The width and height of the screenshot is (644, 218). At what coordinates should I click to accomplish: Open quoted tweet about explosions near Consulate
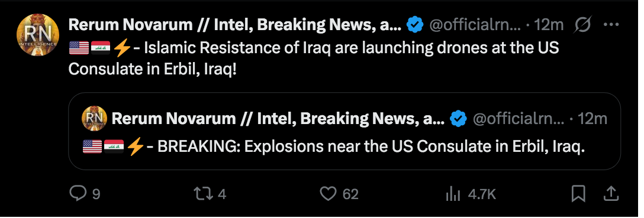344,131
